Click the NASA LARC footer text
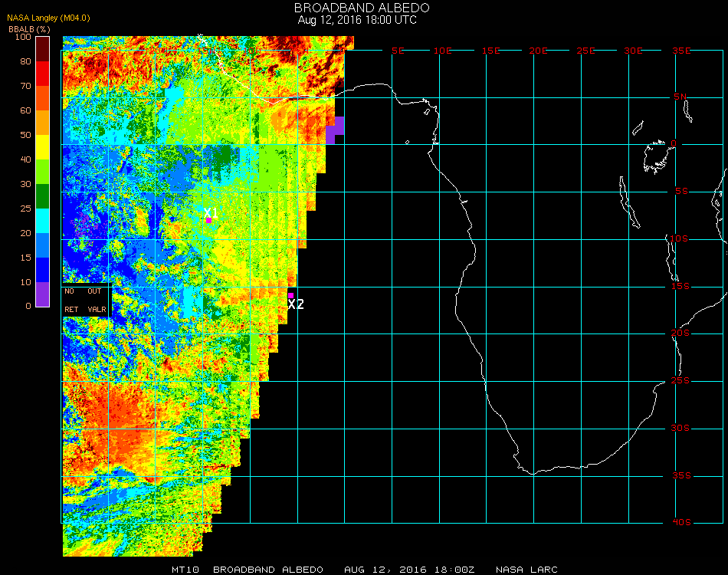This screenshot has height=575, width=728. (526, 570)
